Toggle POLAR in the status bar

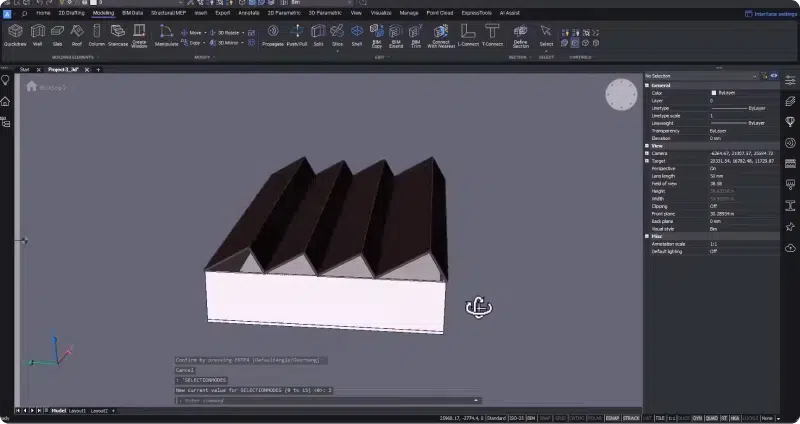coord(595,418)
